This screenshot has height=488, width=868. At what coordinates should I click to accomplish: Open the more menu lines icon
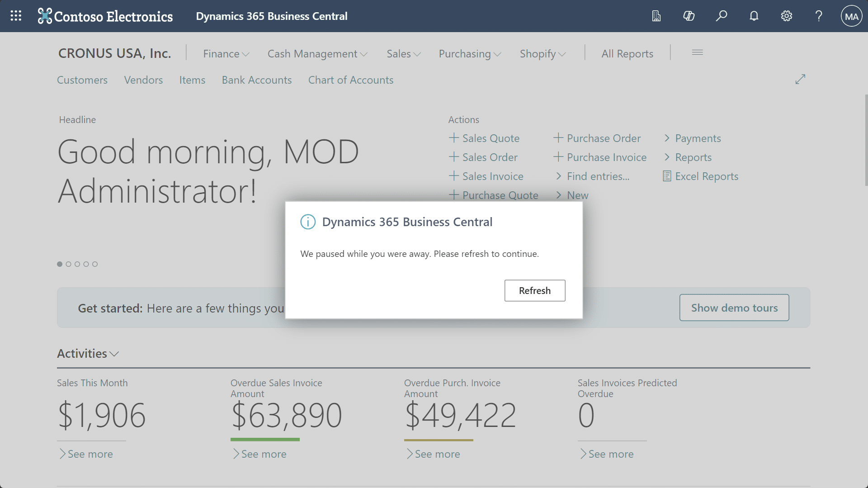pos(698,52)
